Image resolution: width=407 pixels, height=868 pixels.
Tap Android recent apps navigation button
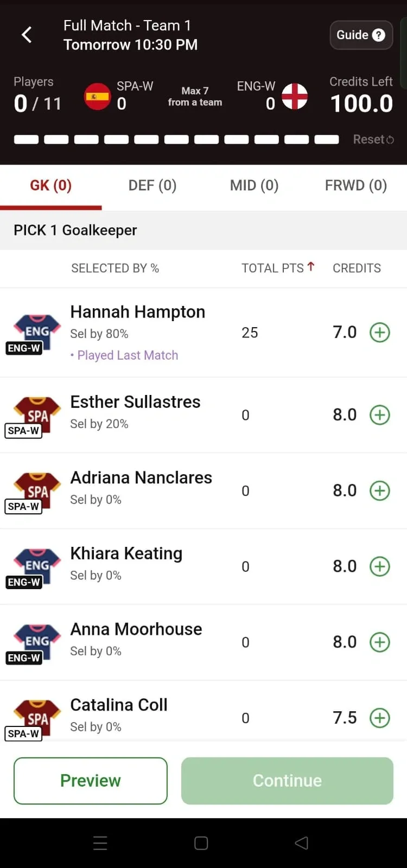[100, 843]
